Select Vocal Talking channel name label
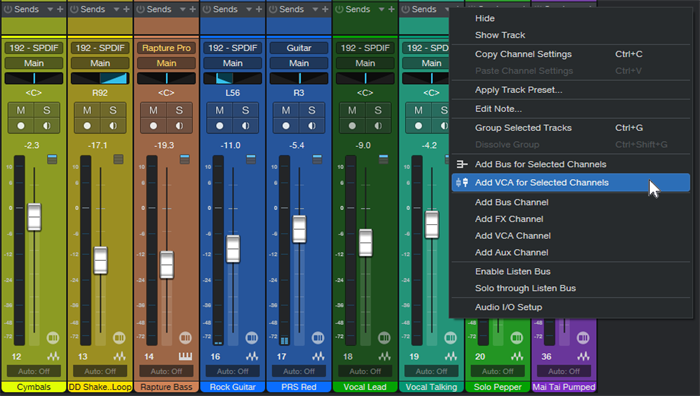The image size is (700, 396). [431, 387]
